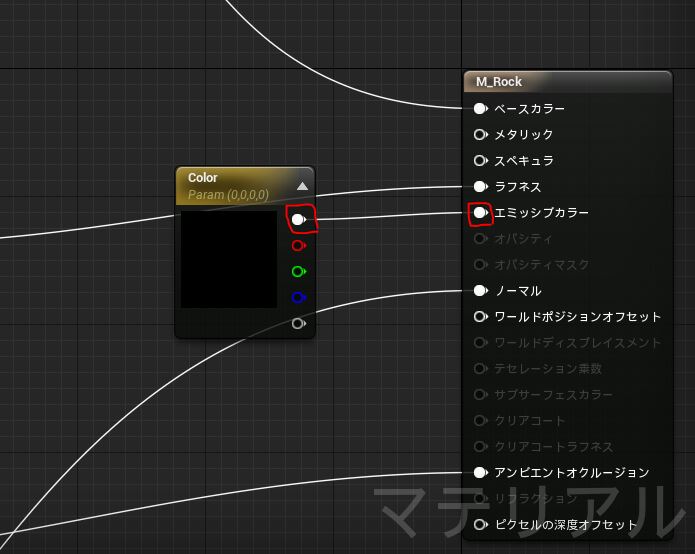Click the ベースカラー label
Image resolution: width=695 pixels, height=554 pixels.
click(x=529, y=109)
